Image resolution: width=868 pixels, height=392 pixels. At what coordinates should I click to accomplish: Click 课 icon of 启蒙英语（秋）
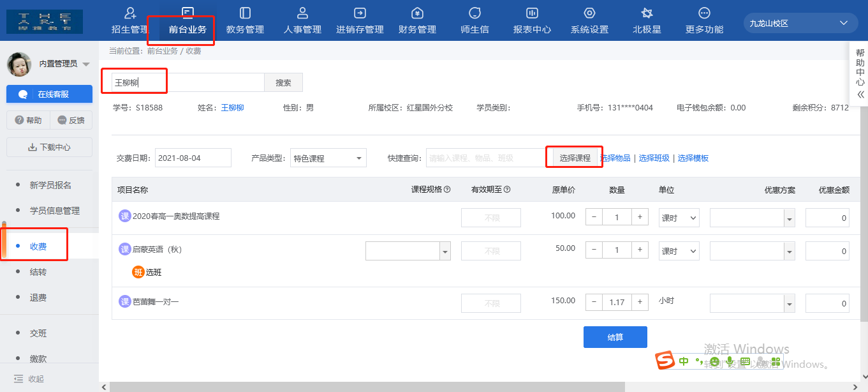(125, 249)
